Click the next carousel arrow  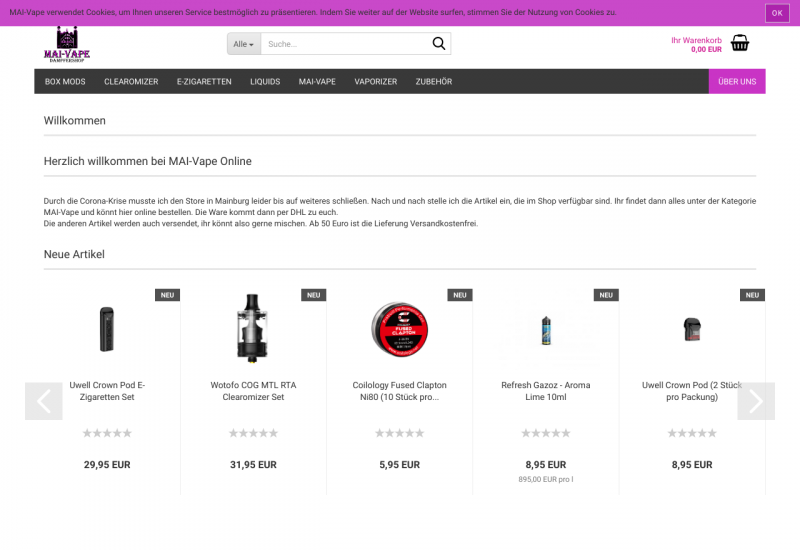click(x=755, y=401)
